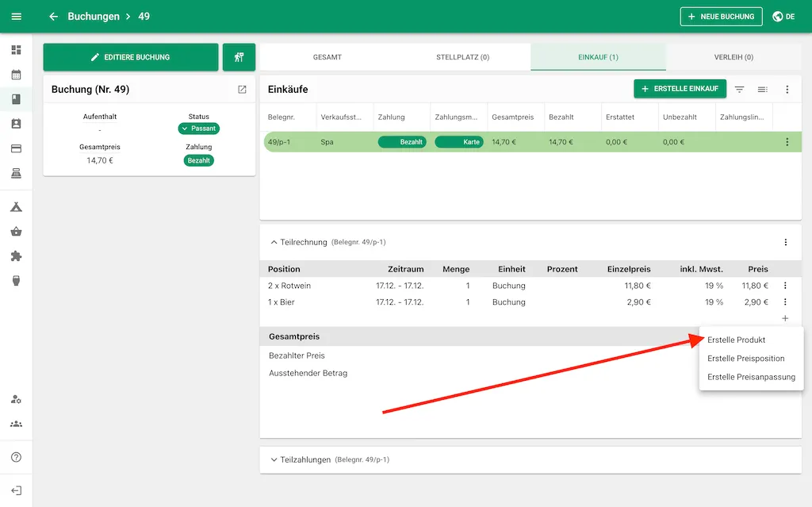Click the guest transfer icon button

(239, 57)
